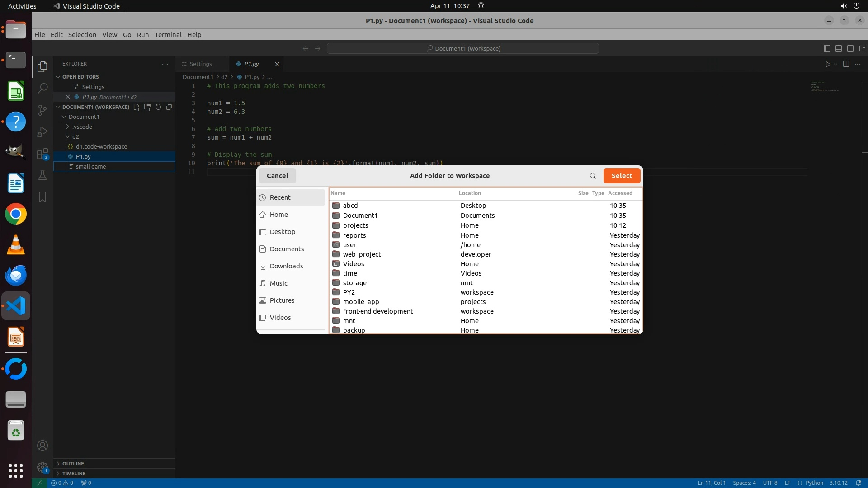Image resolution: width=868 pixels, height=488 pixels.
Task: Click the Manage gear icon
Action: coord(42,467)
